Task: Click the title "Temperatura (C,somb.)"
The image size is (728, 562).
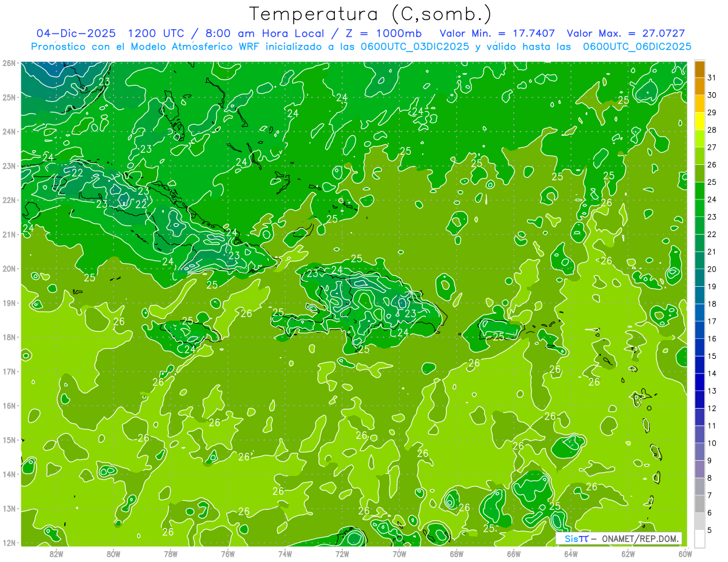Action: click(x=371, y=13)
